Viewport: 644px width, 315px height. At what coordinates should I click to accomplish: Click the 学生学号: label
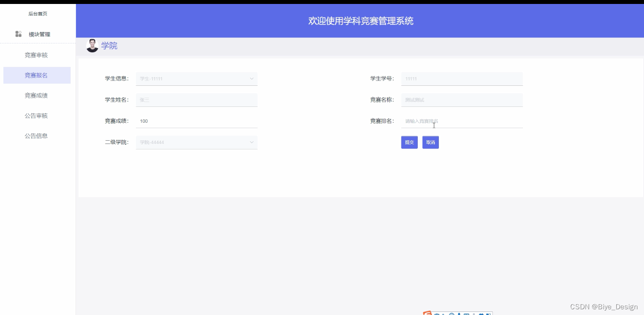pyautogui.click(x=382, y=79)
